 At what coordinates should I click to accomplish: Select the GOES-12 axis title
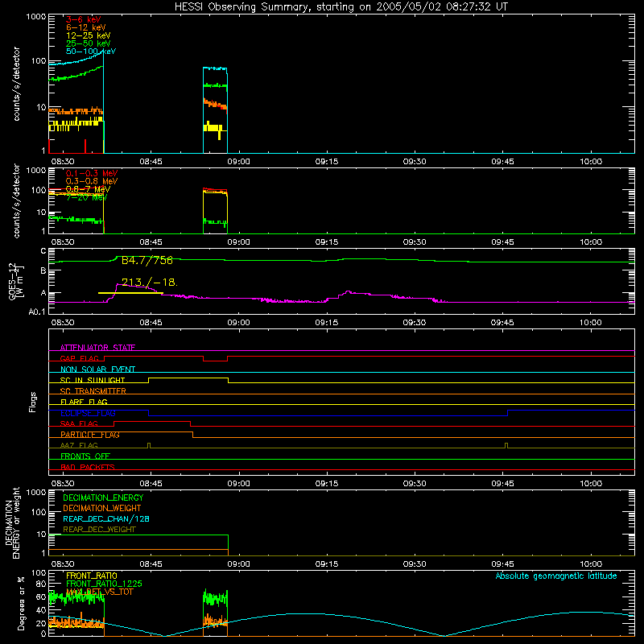coord(16,281)
